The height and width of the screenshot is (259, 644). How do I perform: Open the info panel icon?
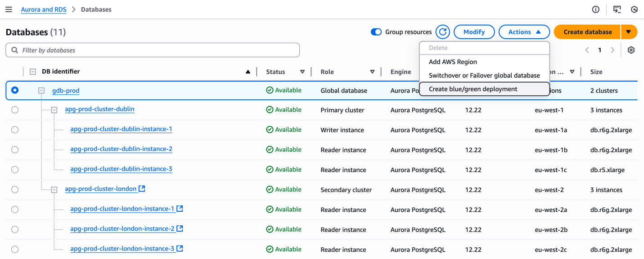[x=595, y=9]
